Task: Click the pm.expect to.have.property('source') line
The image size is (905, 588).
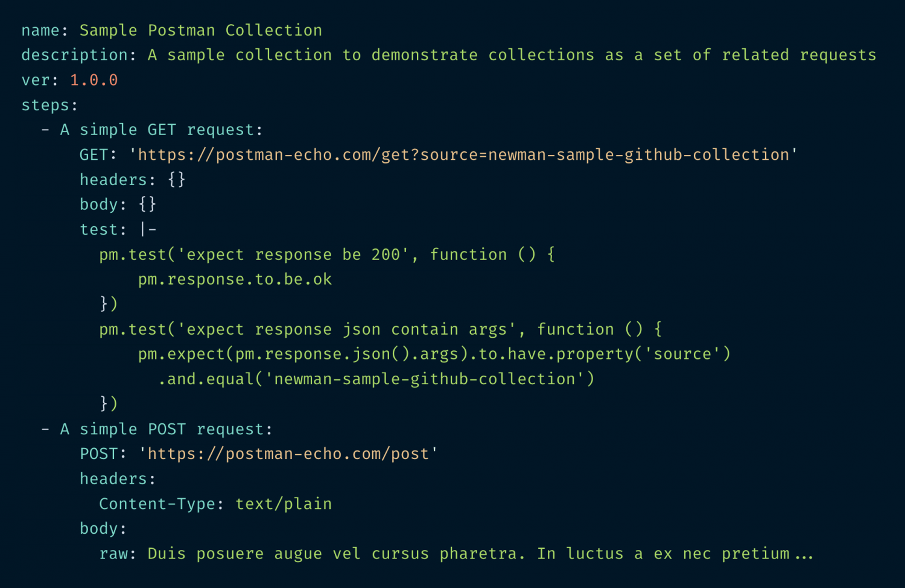Action: (434, 354)
